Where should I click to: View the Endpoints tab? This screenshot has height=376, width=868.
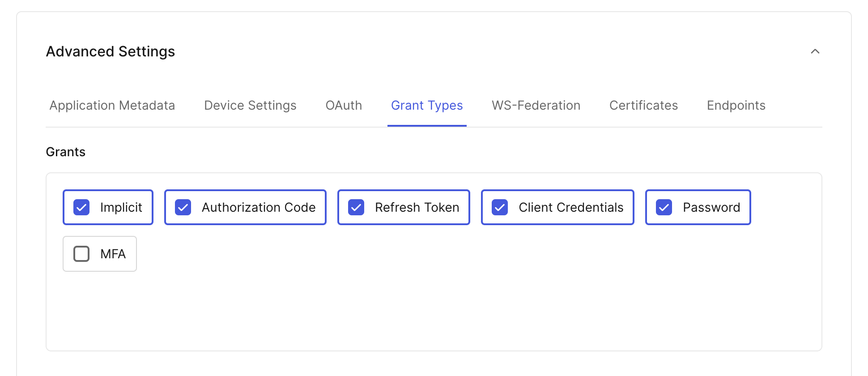point(736,105)
